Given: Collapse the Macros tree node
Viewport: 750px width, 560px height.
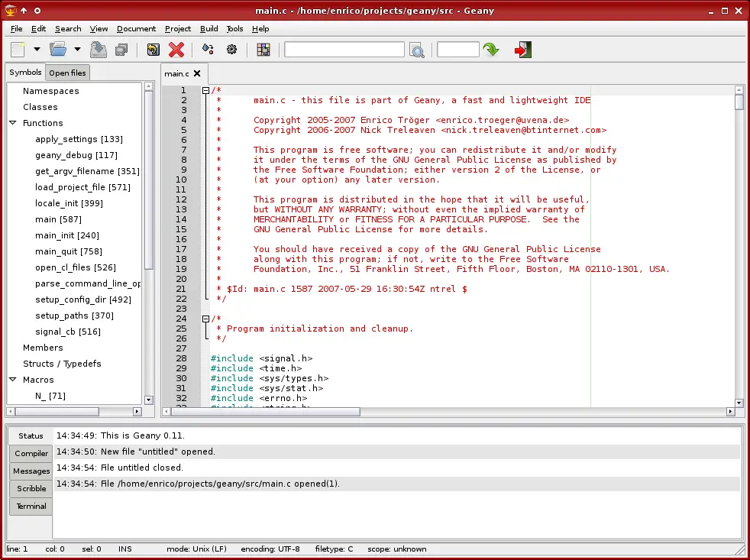Looking at the screenshot, I should 13,380.
